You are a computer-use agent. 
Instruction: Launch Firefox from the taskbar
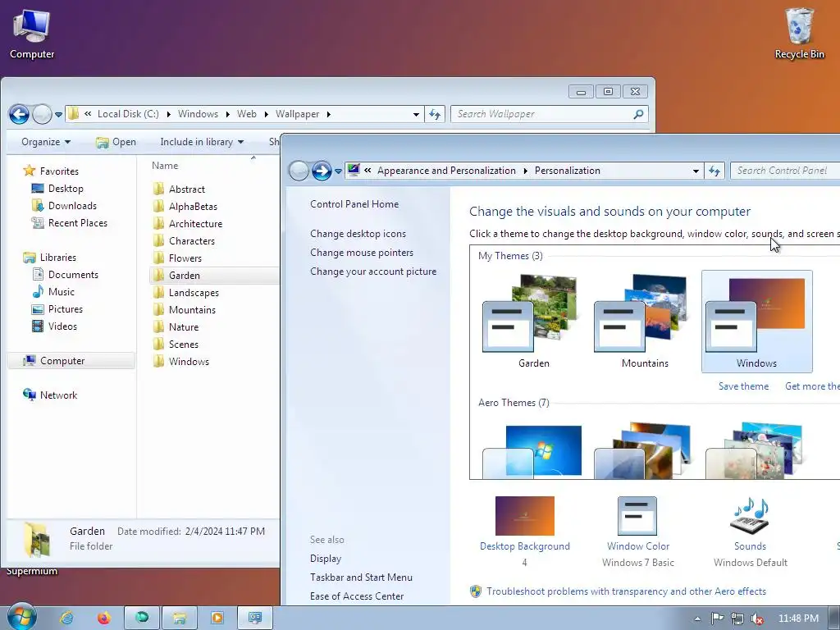pos(104,618)
